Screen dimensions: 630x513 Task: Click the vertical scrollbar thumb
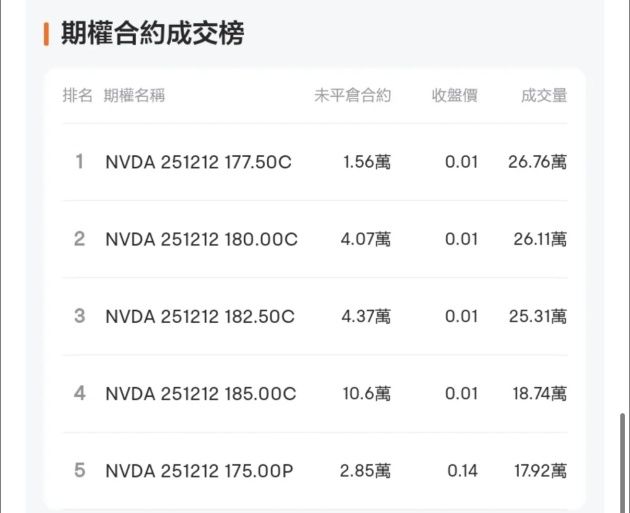click(622, 462)
